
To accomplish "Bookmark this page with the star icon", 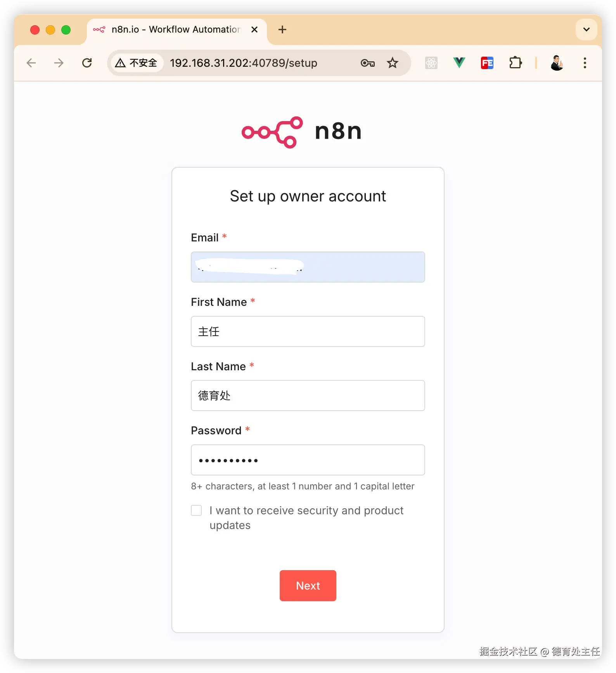I will coord(393,63).
